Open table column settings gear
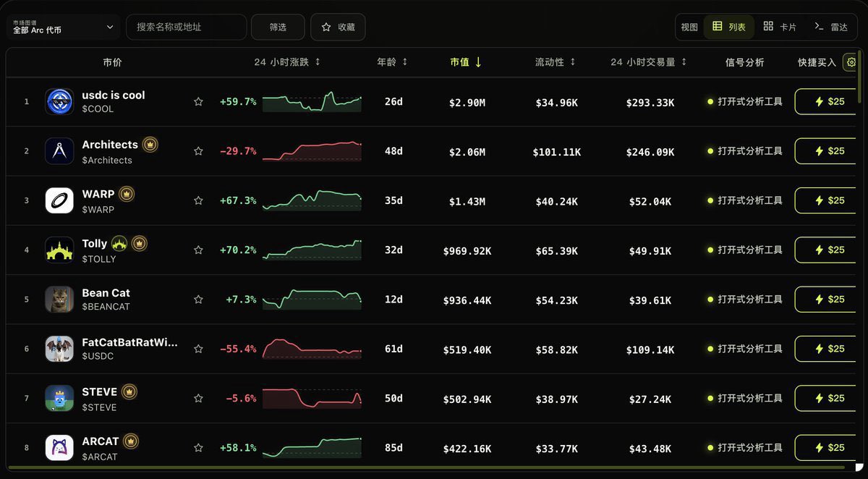The height and width of the screenshot is (479, 868). pos(851,62)
